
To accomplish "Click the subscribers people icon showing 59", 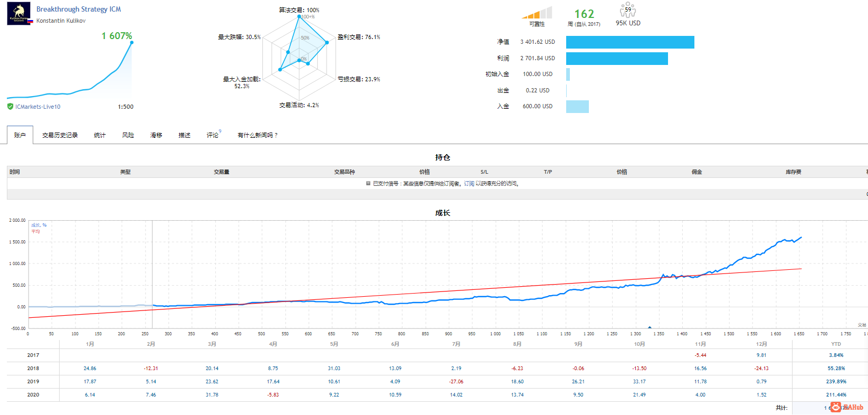I will click(x=628, y=10).
